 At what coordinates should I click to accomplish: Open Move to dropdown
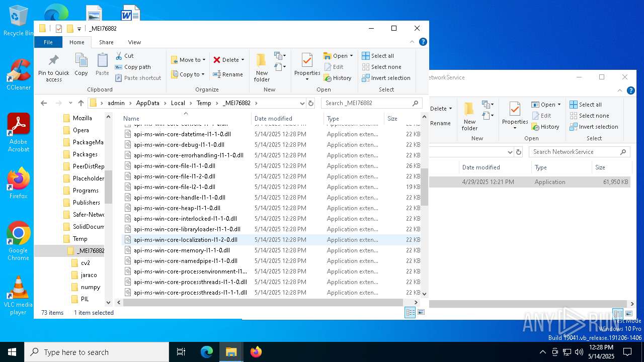pyautogui.click(x=188, y=60)
